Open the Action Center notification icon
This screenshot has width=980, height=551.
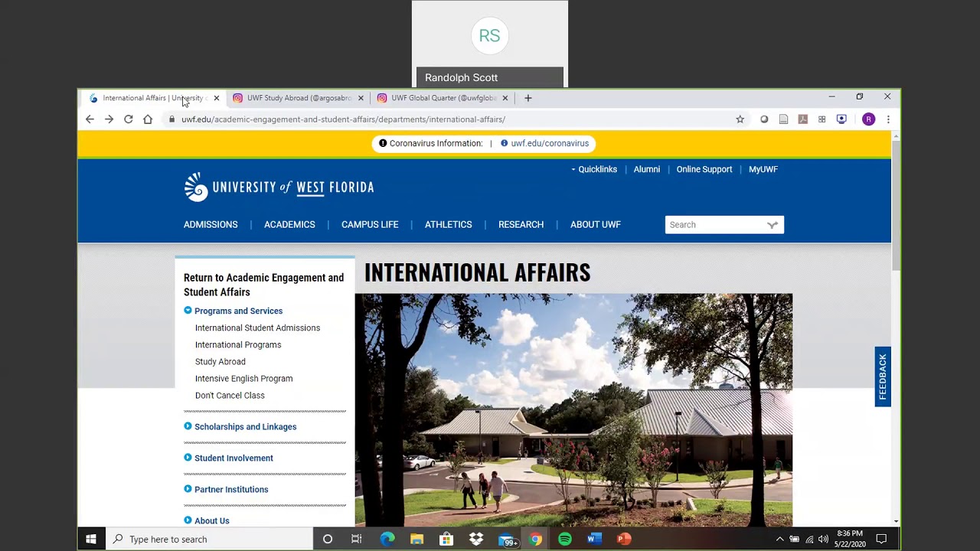[881, 539]
